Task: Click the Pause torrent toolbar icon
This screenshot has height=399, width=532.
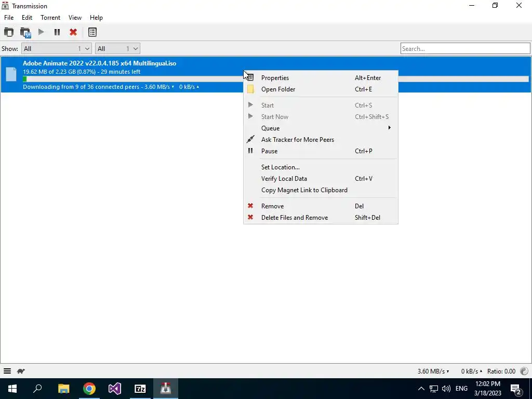Action: coord(57,32)
